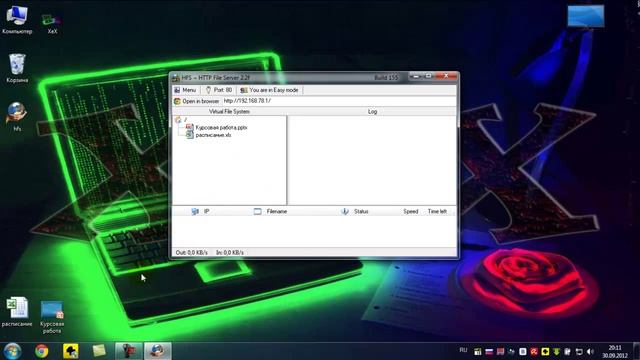
Task: Click the Filename column header
Action: tap(271, 211)
